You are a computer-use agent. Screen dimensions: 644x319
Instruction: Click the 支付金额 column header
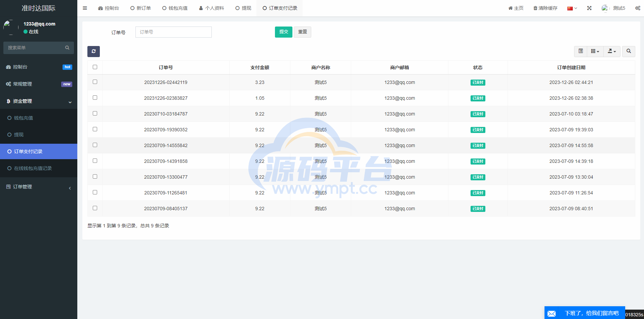(x=260, y=67)
